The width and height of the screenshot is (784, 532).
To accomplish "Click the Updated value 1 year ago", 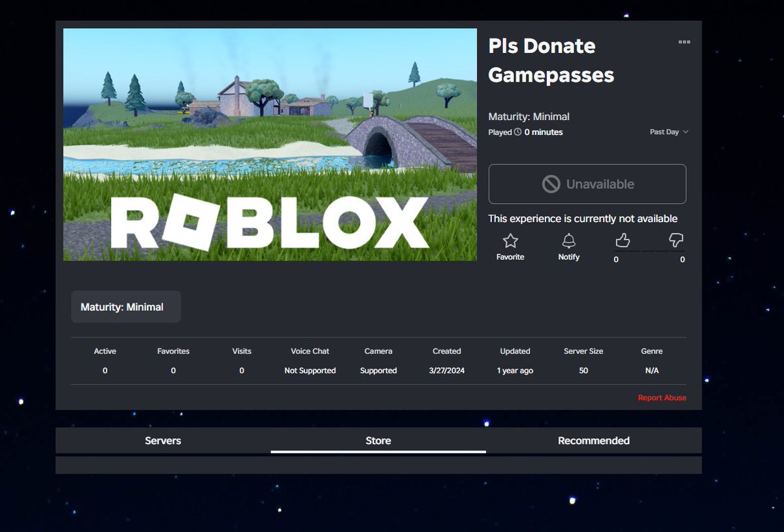I will tap(515, 371).
